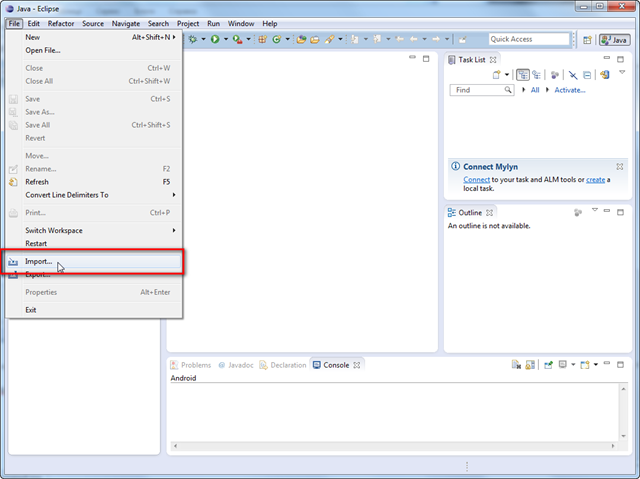Minimize the Console view
The image size is (640, 479).
(x=607, y=363)
